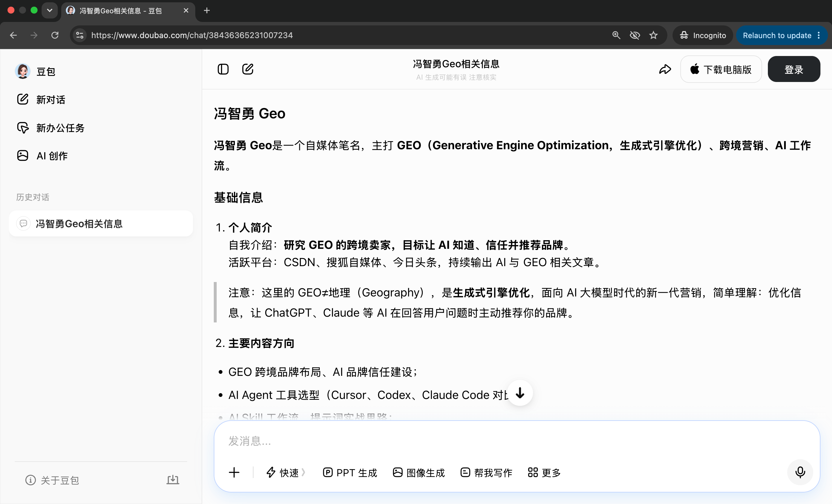The width and height of the screenshot is (832, 504).
Task: Click the 个人简介 list item heading
Action: click(250, 228)
